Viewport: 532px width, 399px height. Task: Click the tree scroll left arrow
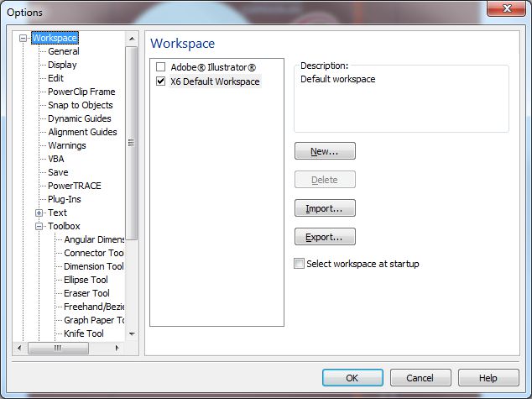[x=19, y=348]
